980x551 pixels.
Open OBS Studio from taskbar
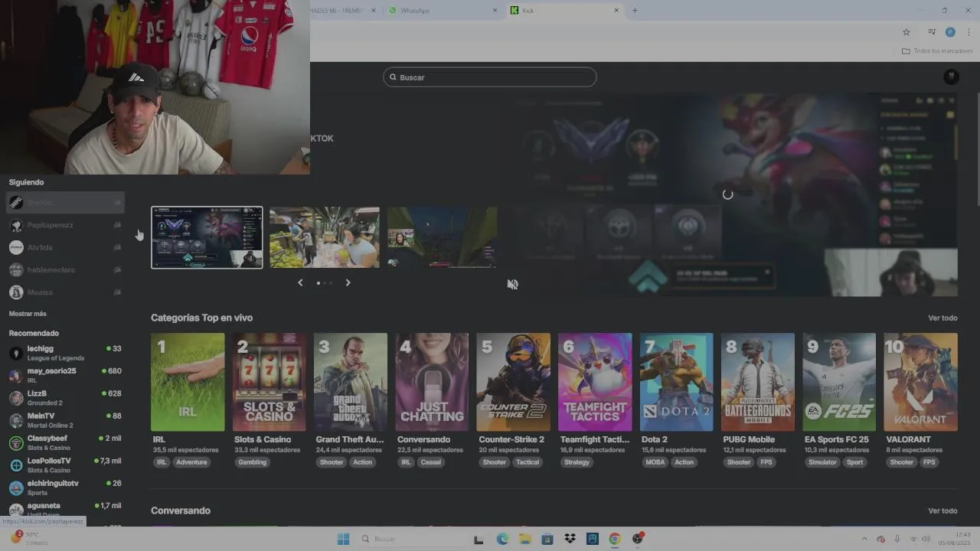[638, 539]
